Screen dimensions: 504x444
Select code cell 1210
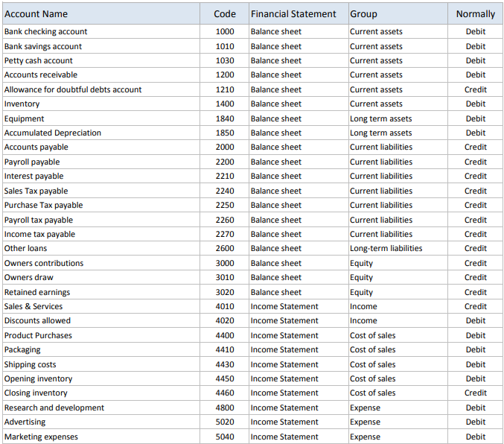[224, 89]
